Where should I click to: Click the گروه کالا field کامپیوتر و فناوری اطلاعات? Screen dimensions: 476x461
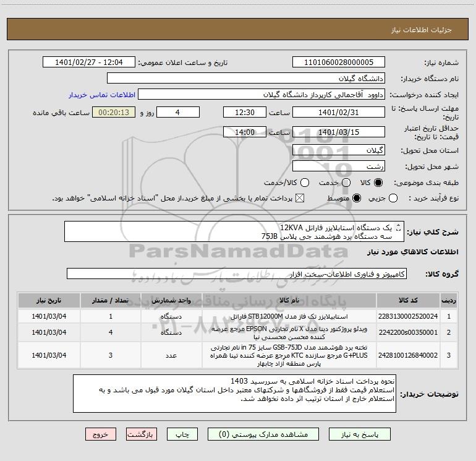tap(237, 274)
